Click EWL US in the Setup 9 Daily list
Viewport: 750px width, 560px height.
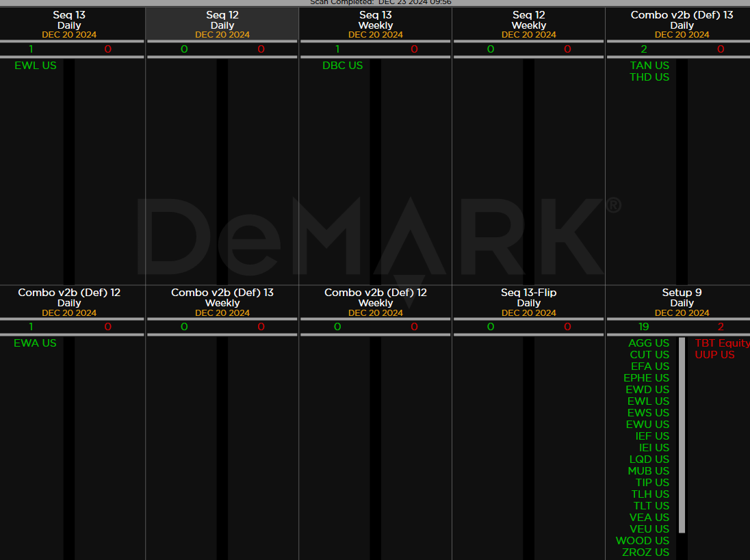coord(648,401)
